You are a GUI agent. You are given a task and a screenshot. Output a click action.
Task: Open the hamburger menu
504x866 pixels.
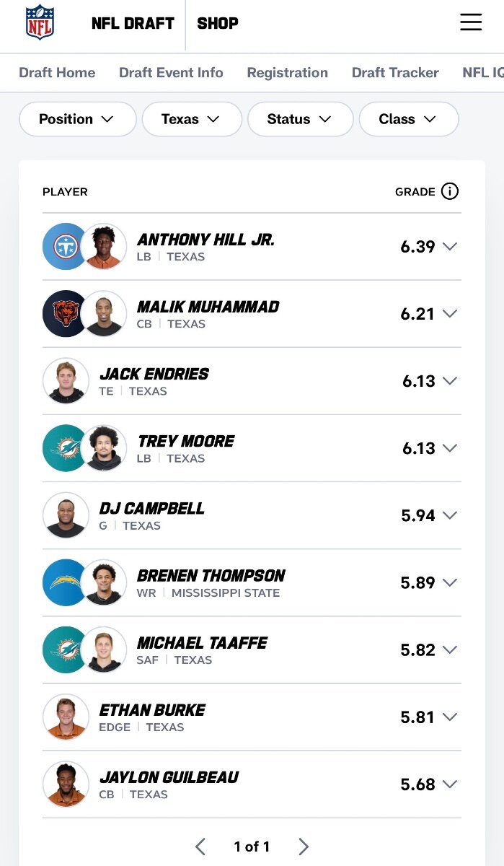click(x=471, y=22)
